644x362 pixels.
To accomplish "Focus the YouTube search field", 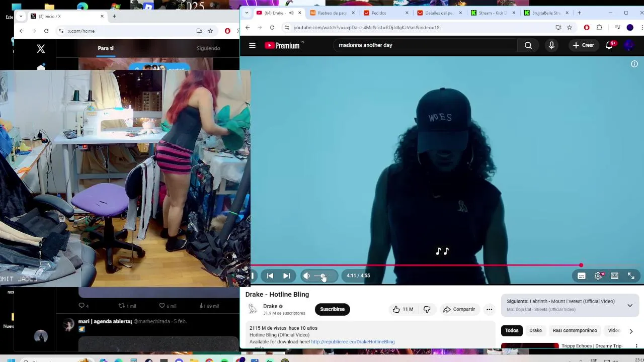I will tap(425, 45).
